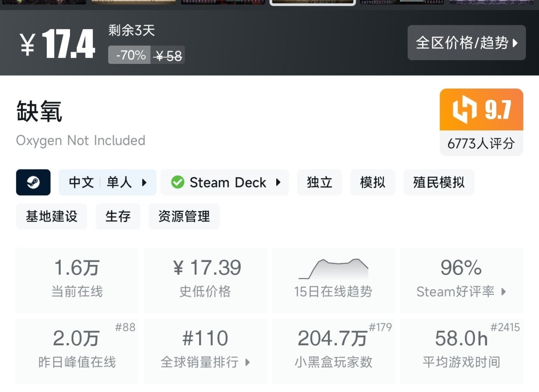The height and width of the screenshot is (392, 539).
Task: Select the 基地建设 tag
Action: (x=51, y=216)
